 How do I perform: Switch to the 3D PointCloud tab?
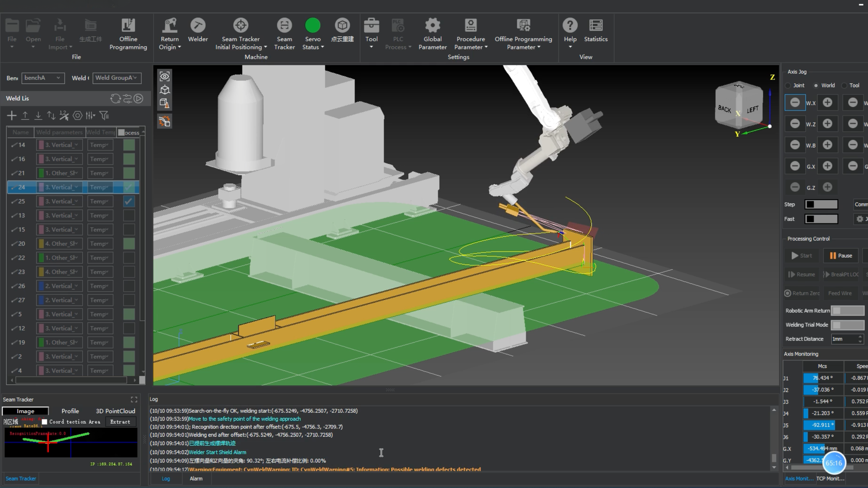click(115, 411)
